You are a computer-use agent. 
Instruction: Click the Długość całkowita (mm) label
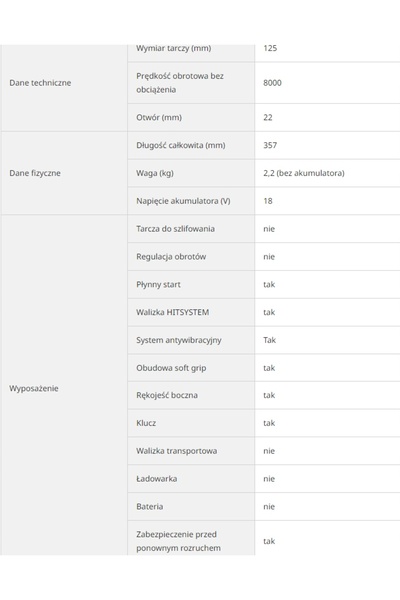[181, 145]
